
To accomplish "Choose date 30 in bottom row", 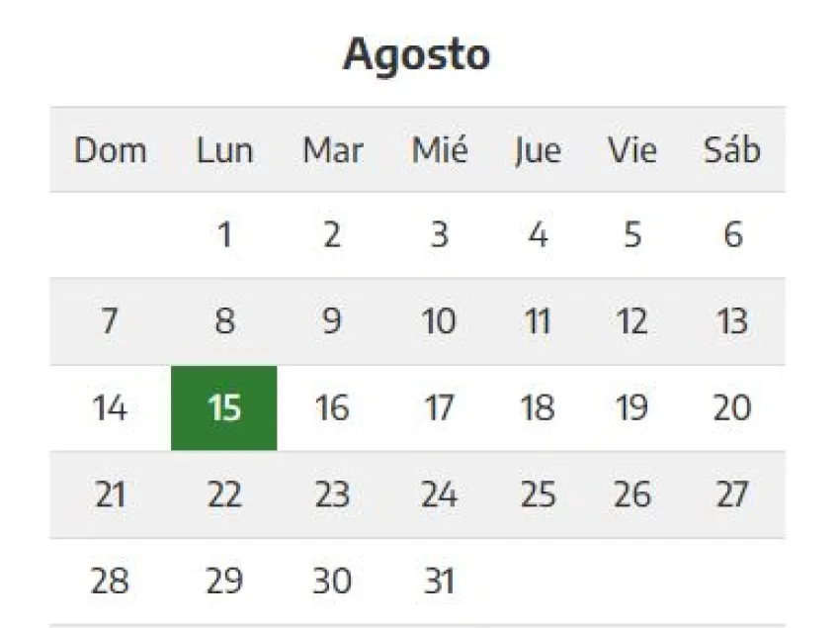I will (x=332, y=581).
